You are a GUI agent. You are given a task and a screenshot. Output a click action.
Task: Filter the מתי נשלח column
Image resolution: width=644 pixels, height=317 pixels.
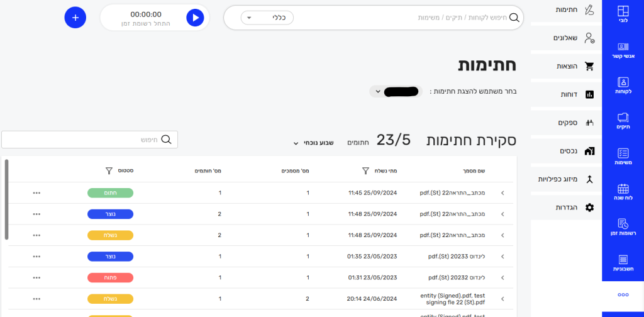point(365,170)
